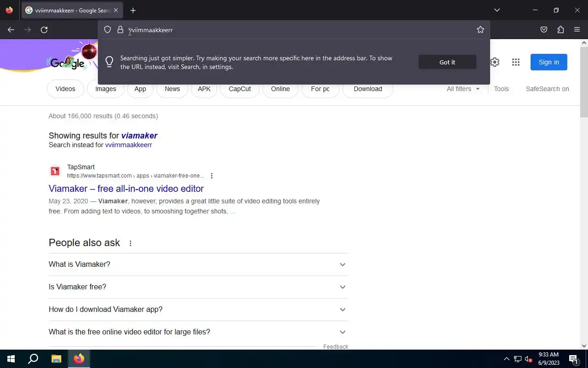Bookmark this page with the star icon
The image size is (588, 368).
[481, 30]
